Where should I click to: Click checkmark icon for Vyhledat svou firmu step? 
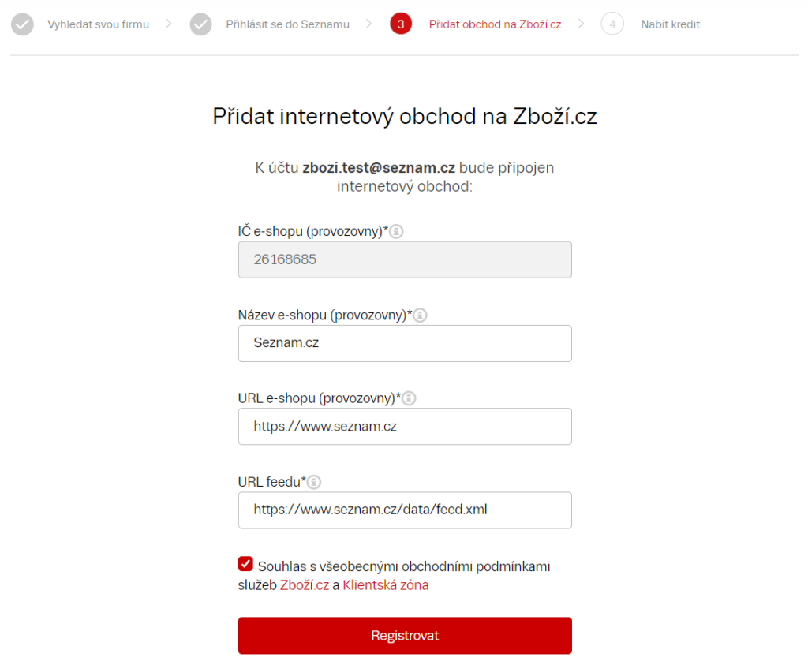click(x=23, y=24)
